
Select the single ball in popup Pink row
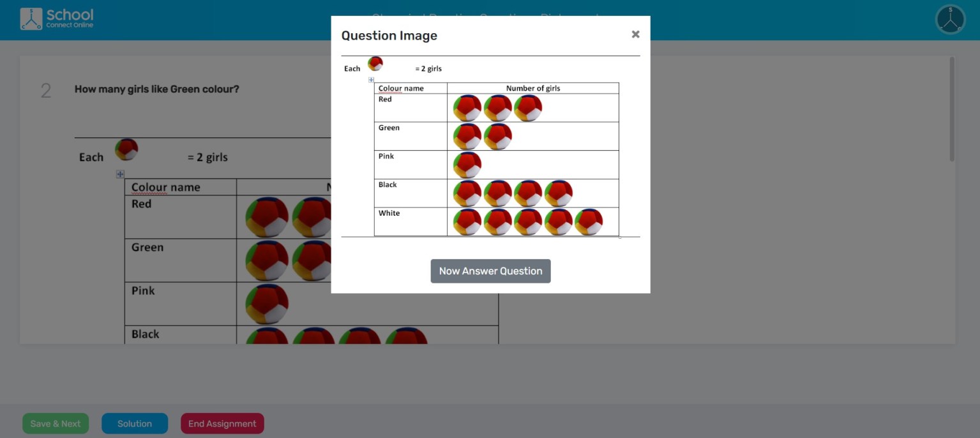(467, 165)
